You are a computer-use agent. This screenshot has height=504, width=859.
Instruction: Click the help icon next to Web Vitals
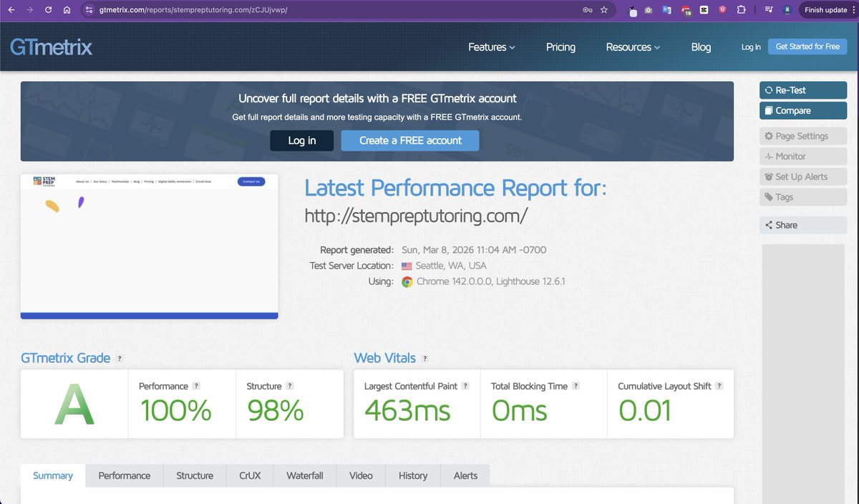[425, 359]
